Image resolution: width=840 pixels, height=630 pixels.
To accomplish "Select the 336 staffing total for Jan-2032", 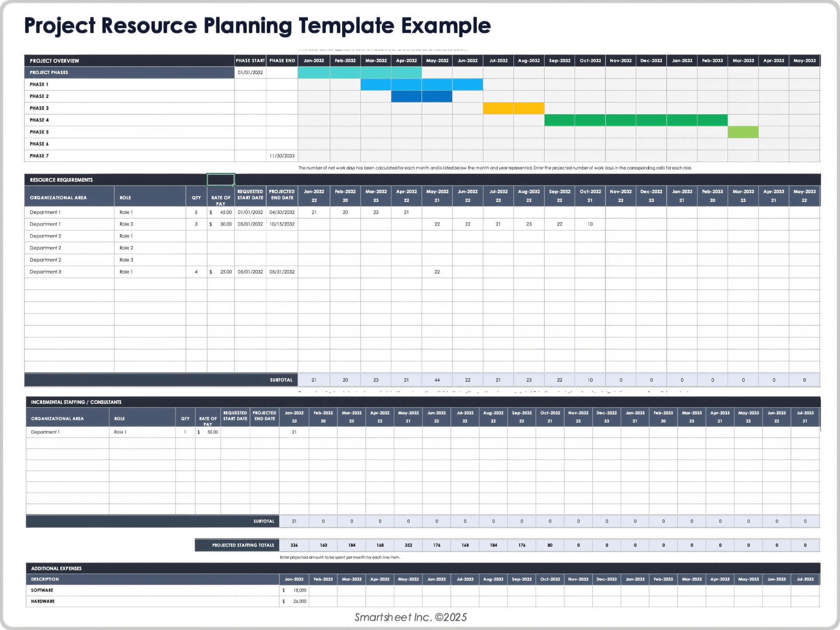I will (294, 545).
